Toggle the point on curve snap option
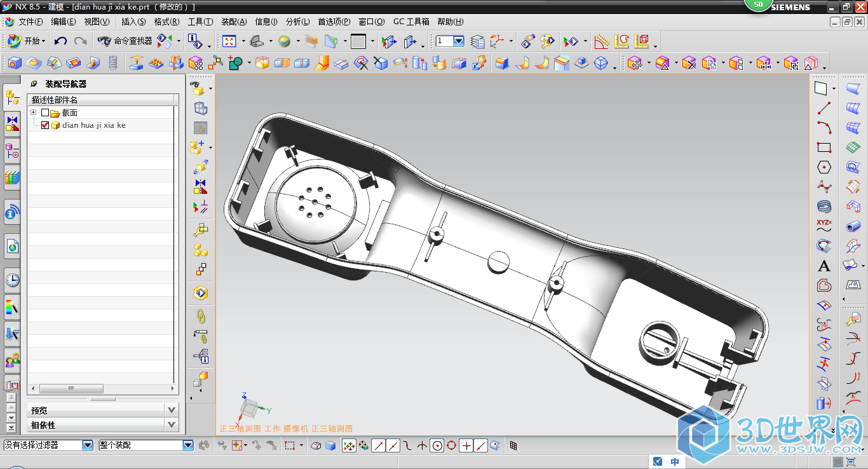Image resolution: width=868 pixels, height=469 pixels. pyautogui.click(x=481, y=445)
